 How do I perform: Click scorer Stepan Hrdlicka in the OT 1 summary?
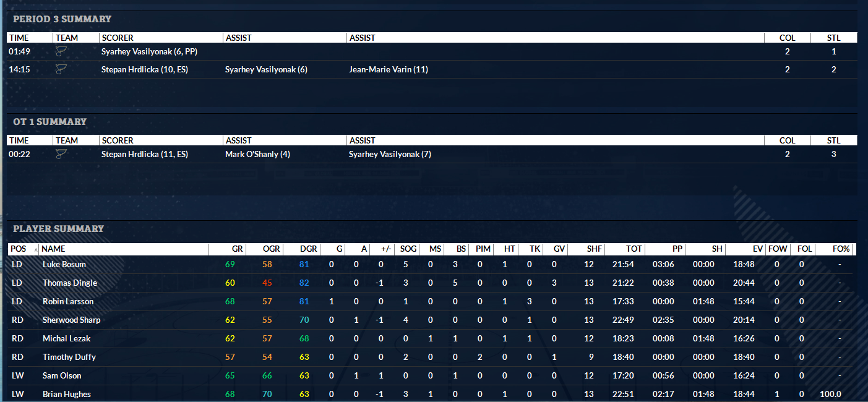(144, 154)
